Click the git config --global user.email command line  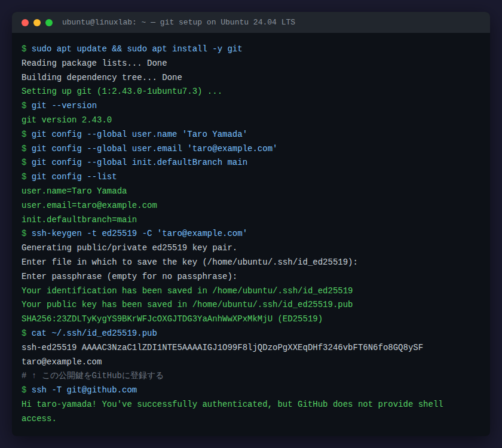(x=149, y=148)
